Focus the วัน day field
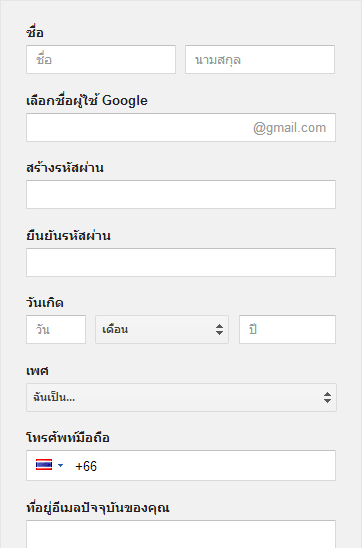This screenshot has height=548, width=363. pos(56,330)
